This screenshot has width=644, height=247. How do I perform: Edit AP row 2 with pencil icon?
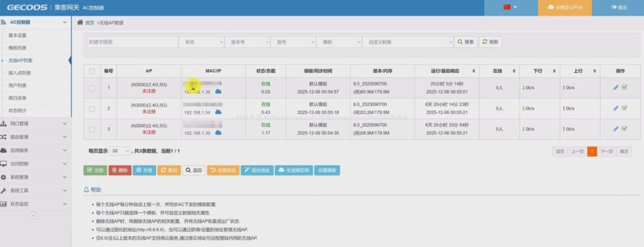coord(616,108)
